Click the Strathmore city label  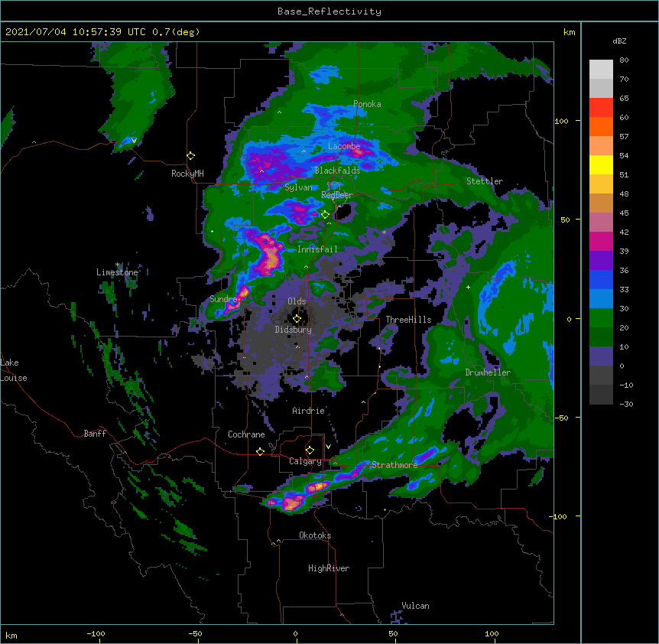click(x=394, y=465)
